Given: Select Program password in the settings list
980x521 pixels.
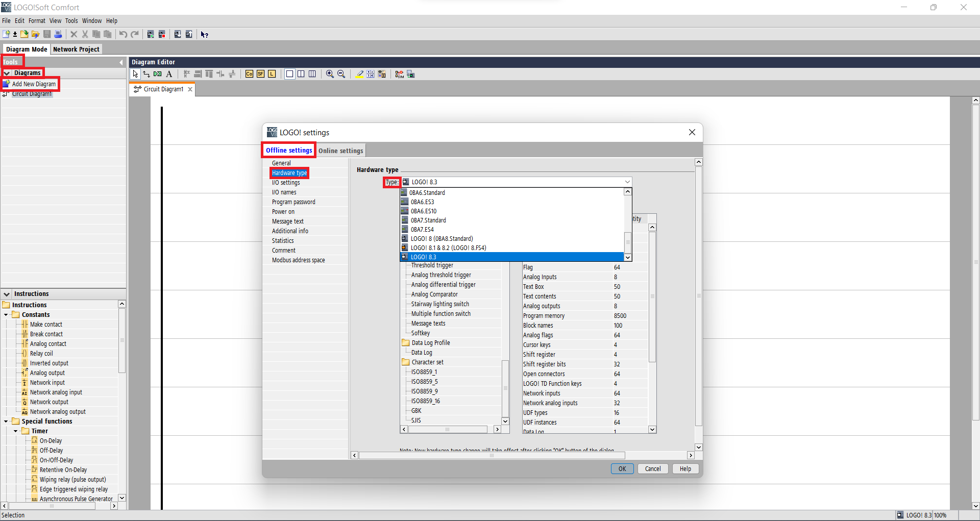Looking at the screenshot, I should point(293,202).
